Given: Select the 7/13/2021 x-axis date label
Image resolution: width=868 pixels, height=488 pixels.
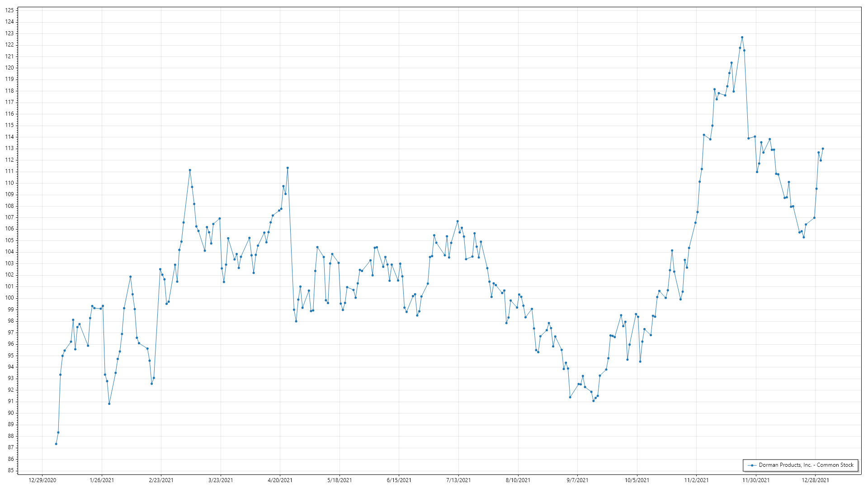Looking at the screenshot, I should click(458, 480).
